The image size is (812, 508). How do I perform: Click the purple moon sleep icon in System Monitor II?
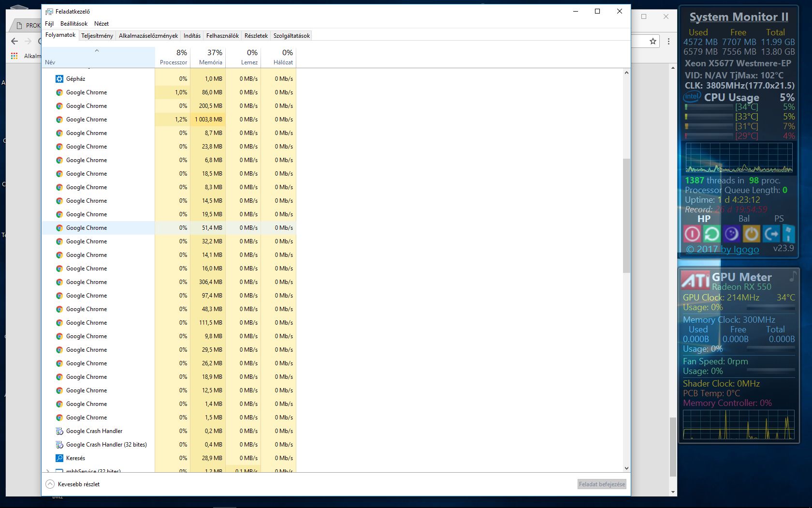731,234
